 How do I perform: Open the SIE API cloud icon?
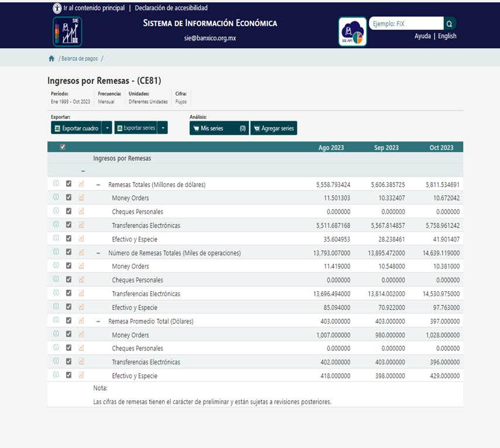[352, 32]
